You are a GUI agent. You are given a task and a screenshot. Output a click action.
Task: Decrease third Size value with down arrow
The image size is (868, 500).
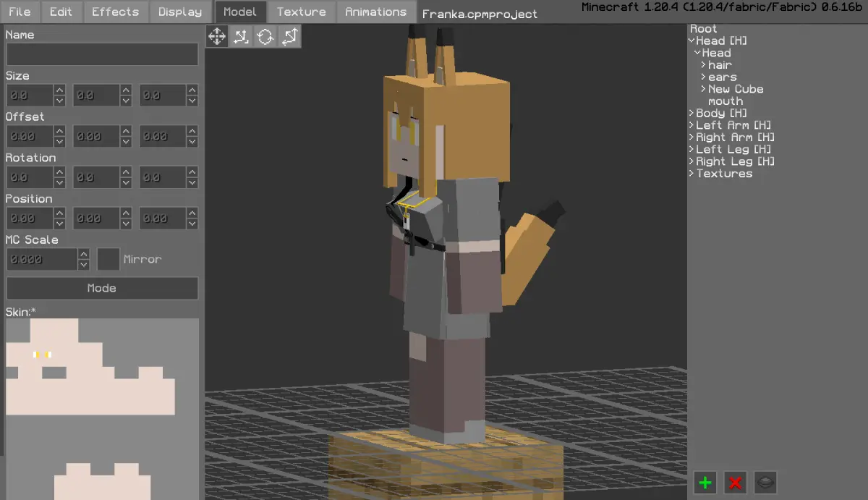click(x=192, y=101)
